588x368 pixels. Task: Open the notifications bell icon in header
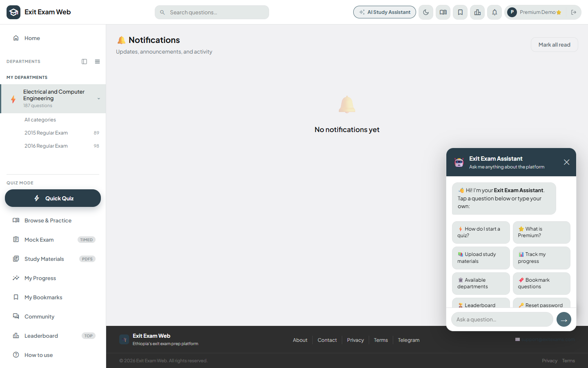(x=494, y=12)
